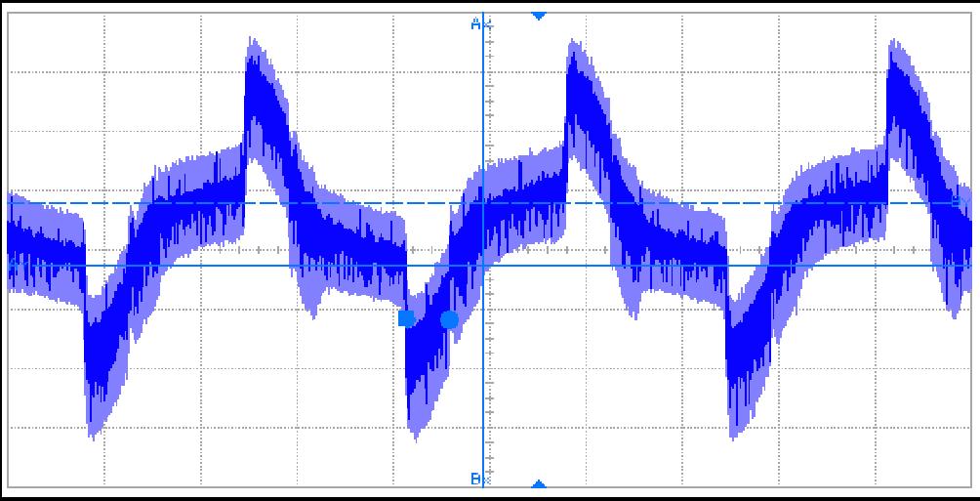
Task: Select the square waveform marker
Action: [406, 319]
